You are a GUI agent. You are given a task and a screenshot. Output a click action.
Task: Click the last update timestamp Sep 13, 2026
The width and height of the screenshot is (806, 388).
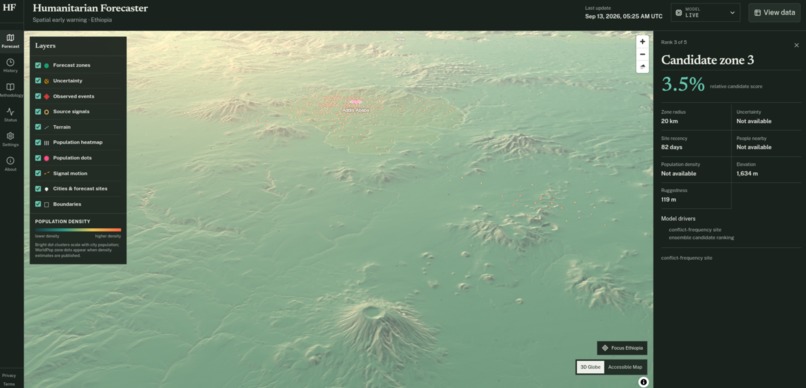624,16
